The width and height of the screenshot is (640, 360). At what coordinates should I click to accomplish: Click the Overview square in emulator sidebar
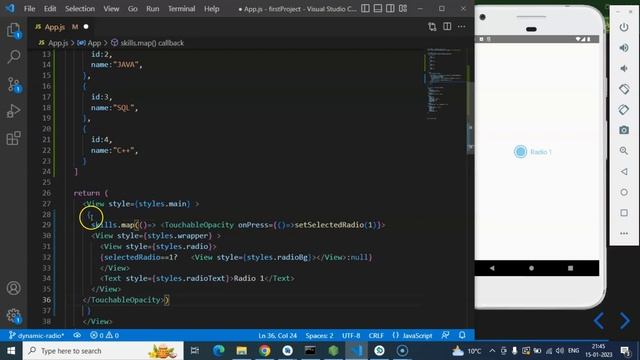pyautogui.click(x=624, y=213)
